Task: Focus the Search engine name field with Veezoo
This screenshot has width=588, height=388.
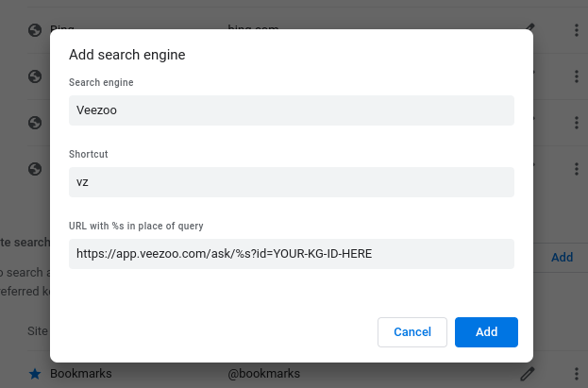Action: (x=292, y=110)
